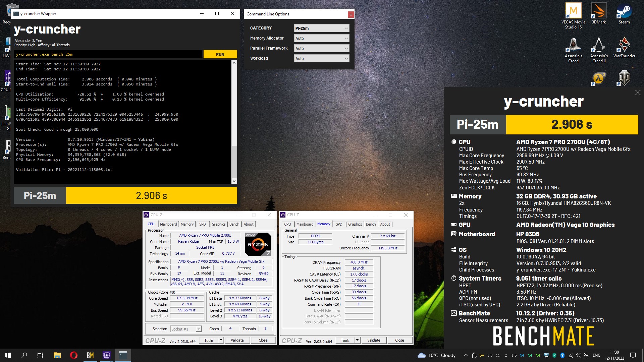Open File Explorer from the taskbar

click(x=57, y=355)
